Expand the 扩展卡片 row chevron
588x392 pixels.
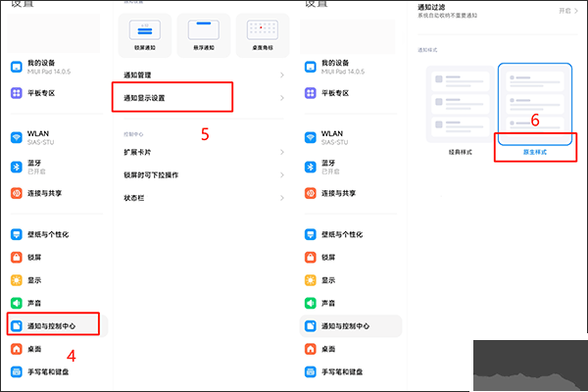[x=281, y=152]
